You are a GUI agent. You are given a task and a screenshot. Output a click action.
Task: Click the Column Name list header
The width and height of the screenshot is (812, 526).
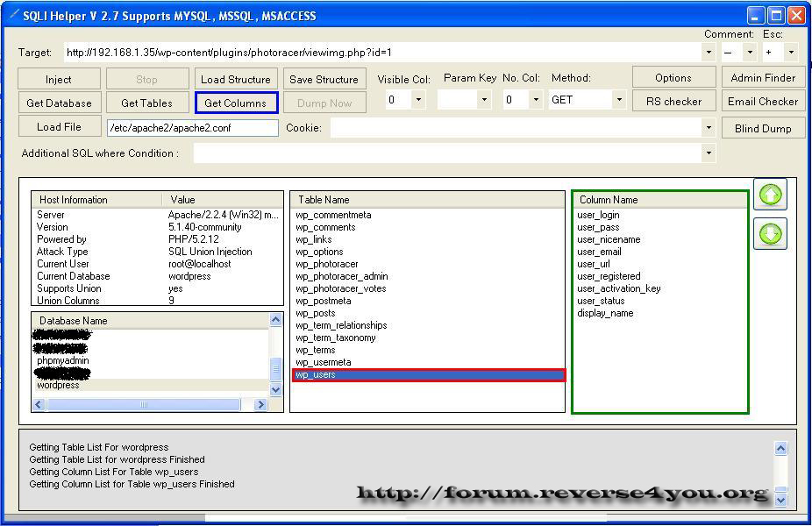point(660,200)
